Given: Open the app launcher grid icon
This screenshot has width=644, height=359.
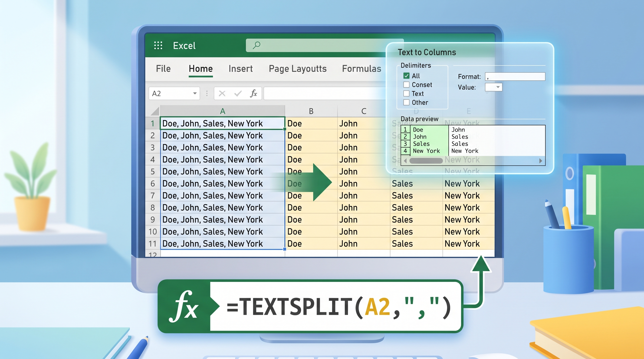Looking at the screenshot, I should (158, 45).
